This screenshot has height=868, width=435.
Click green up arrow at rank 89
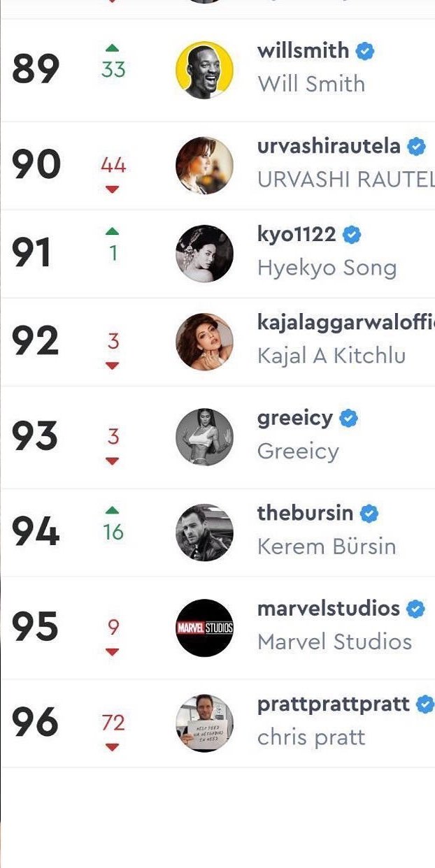(x=112, y=48)
